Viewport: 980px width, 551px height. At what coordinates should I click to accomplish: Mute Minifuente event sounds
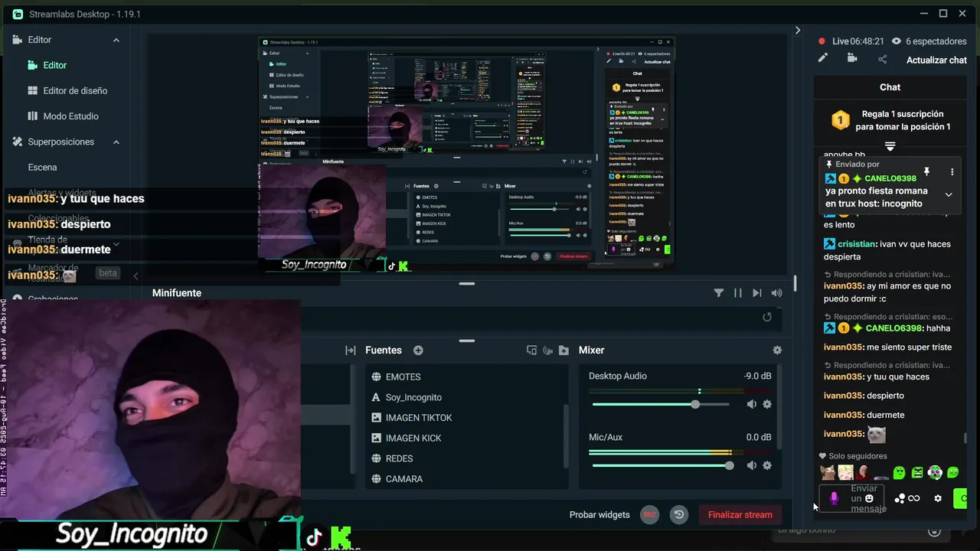(777, 293)
